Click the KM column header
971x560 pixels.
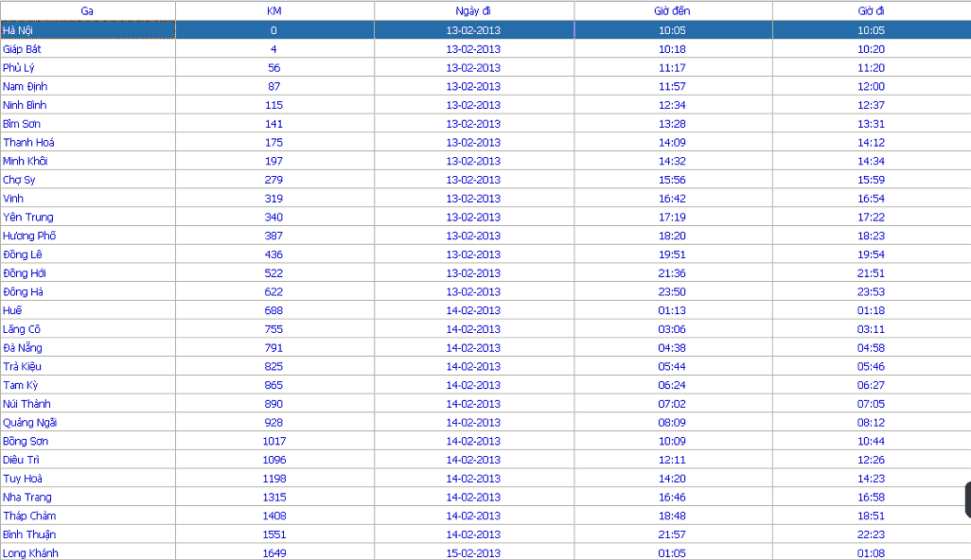pos(274,10)
